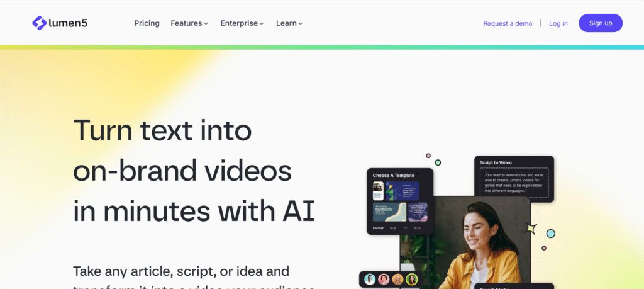This screenshot has width=644, height=289.
Task: Click the yellow sparkle star decoration
Action: 531,229
